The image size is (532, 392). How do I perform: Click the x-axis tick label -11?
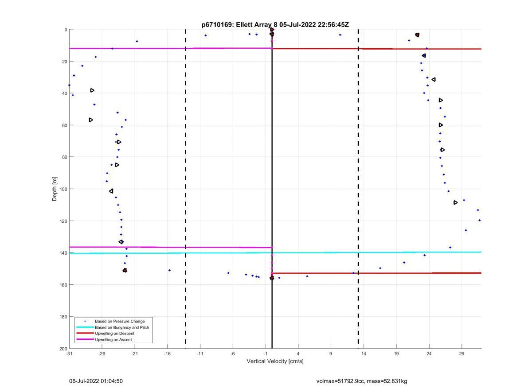pos(200,353)
